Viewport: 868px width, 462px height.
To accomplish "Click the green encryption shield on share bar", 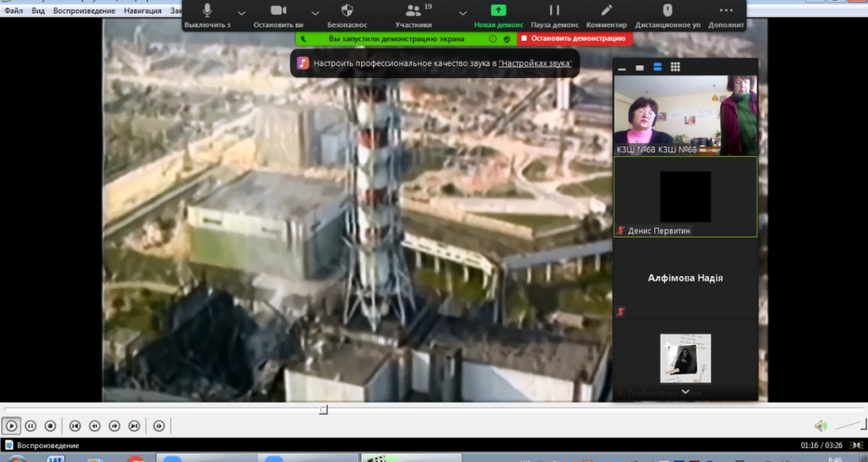I will [507, 39].
